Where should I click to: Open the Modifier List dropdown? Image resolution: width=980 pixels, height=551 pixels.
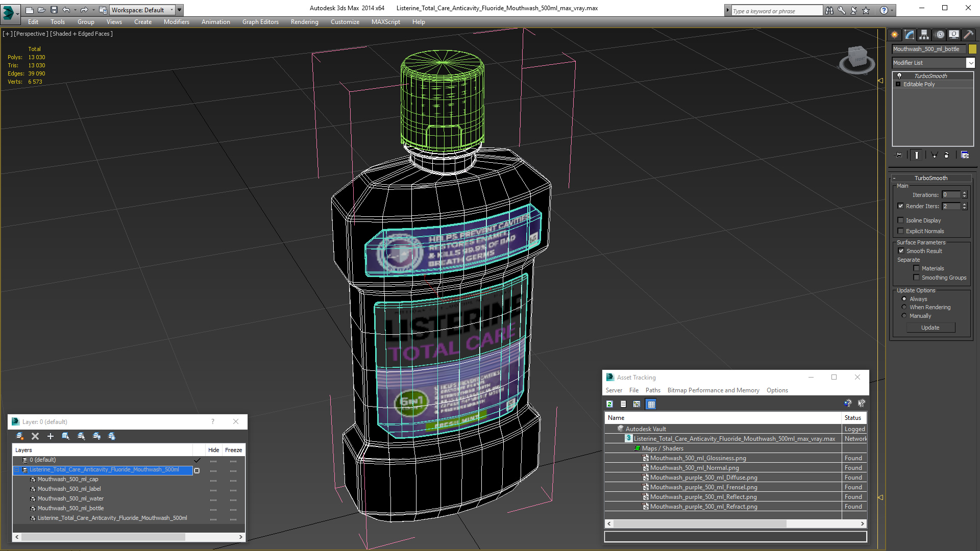tap(970, 63)
